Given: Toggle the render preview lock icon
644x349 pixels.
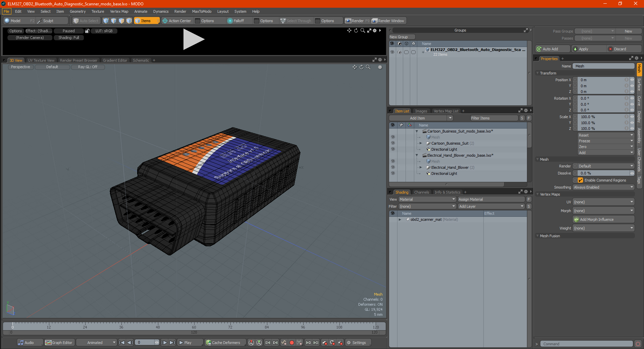Looking at the screenshot, I should pos(87,31).
